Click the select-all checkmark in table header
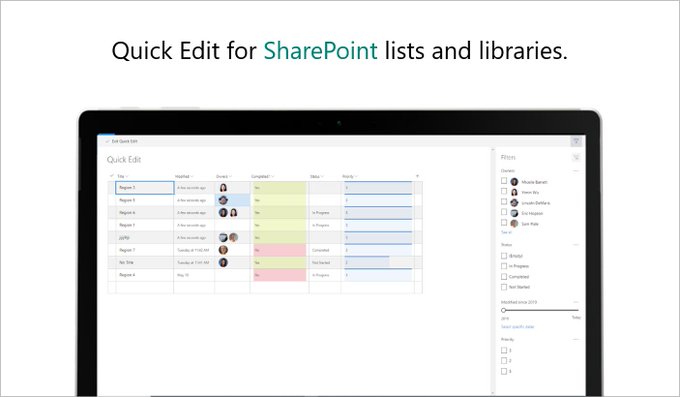The width and height of the screenshot is (680, 397). 111,176
